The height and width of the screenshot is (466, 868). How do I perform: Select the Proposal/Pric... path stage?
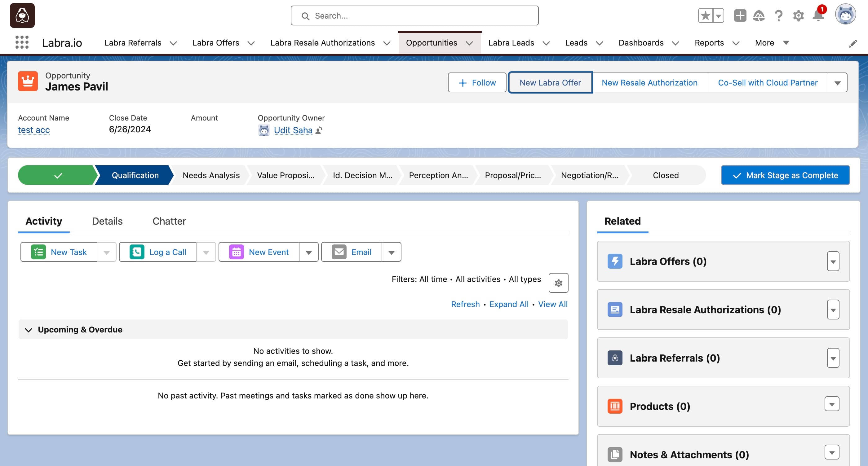point(512,175)
